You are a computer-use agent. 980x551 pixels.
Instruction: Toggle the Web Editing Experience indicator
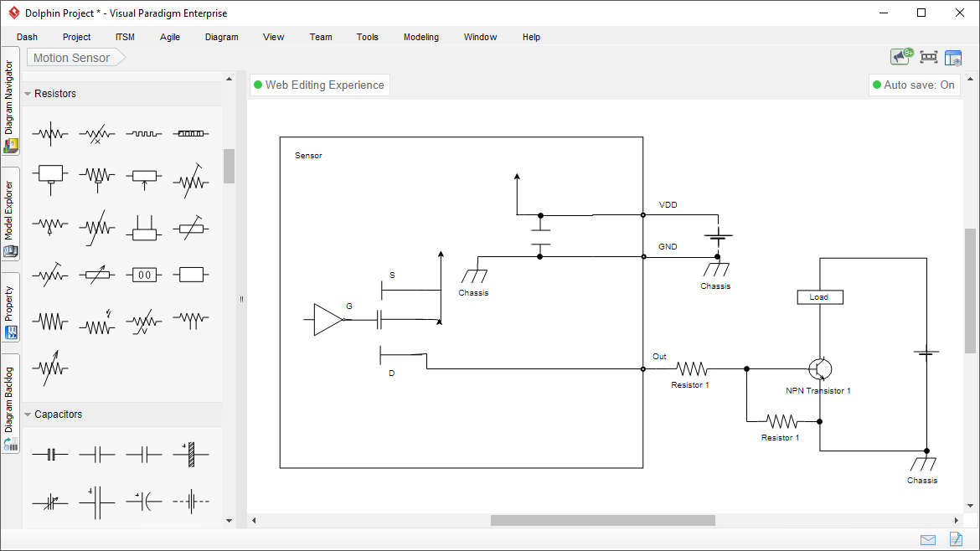click(x=319, y=85)
